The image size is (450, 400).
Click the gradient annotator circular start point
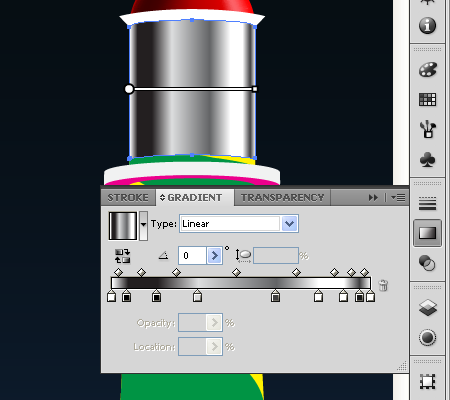129,89
